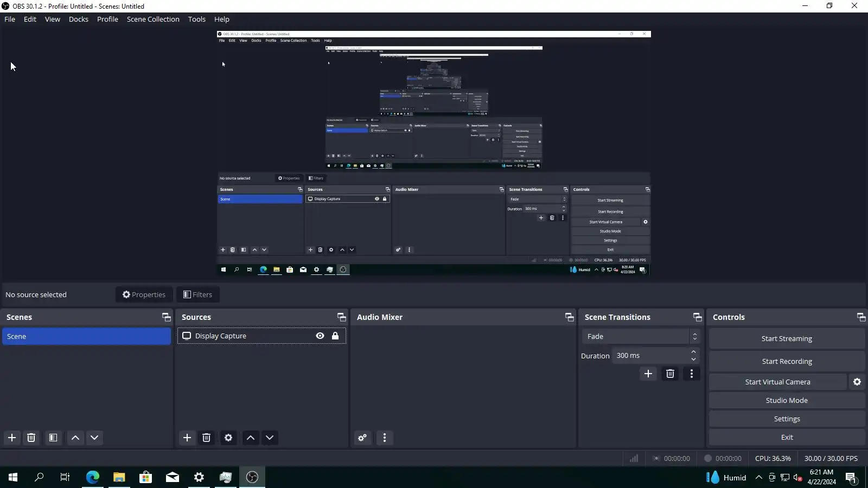This screenshot has width=868, height=488.
Task: Decrease transition duration with down arrow
Action: pos(693,359)
